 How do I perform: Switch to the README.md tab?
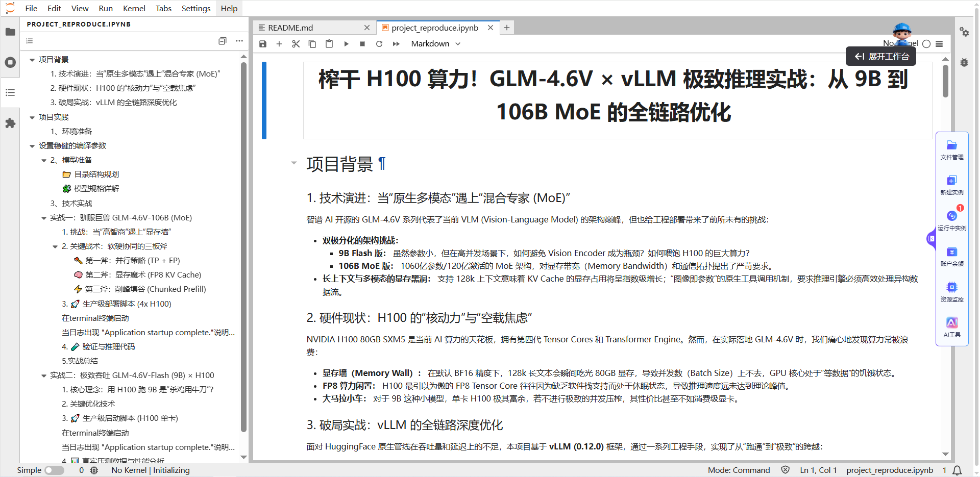pyautogui.click(x=290, y=28)
